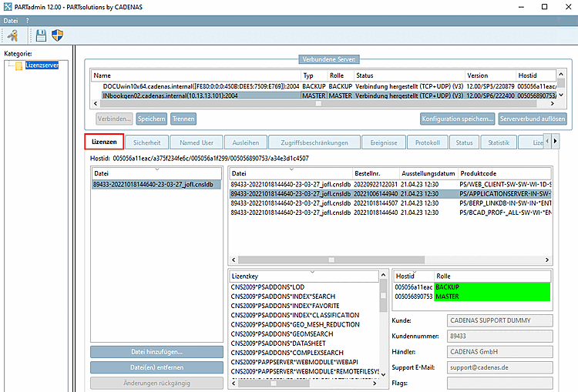The width and height of the screenshot is (578, 392).
Task: Open the Statistik tab
Action: [499, 142]
